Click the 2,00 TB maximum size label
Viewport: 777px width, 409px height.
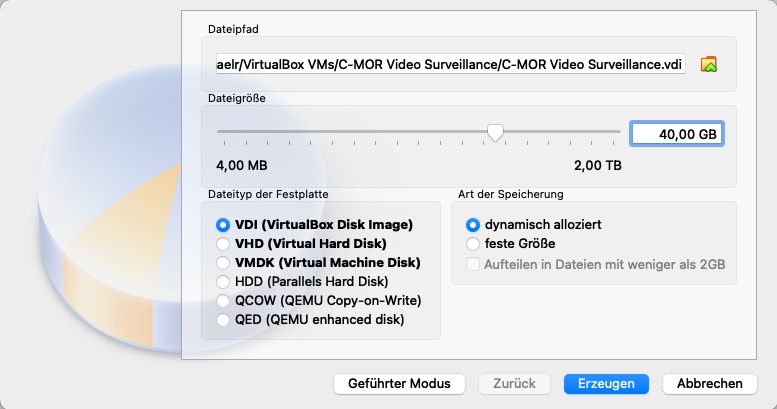point(597,165)
